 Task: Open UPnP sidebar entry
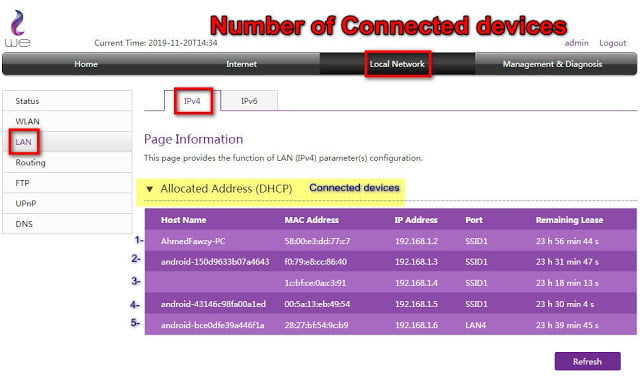(x=67, y=203)
